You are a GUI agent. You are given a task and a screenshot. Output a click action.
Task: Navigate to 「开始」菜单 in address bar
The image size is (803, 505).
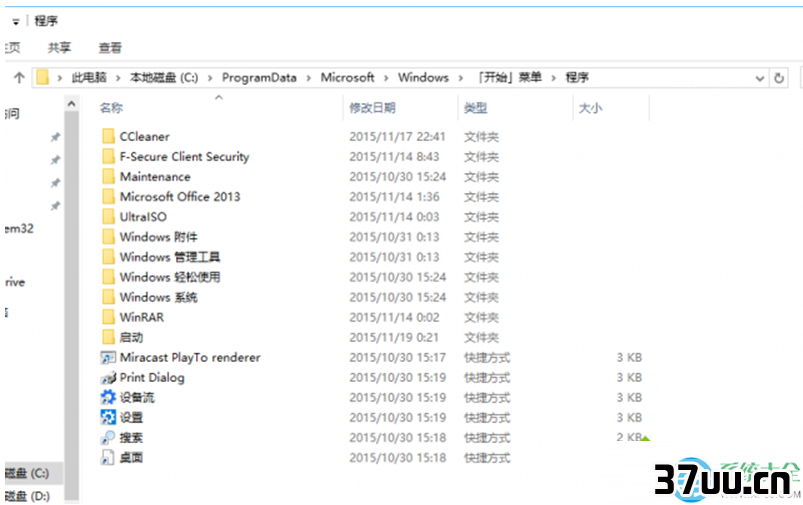508,77
